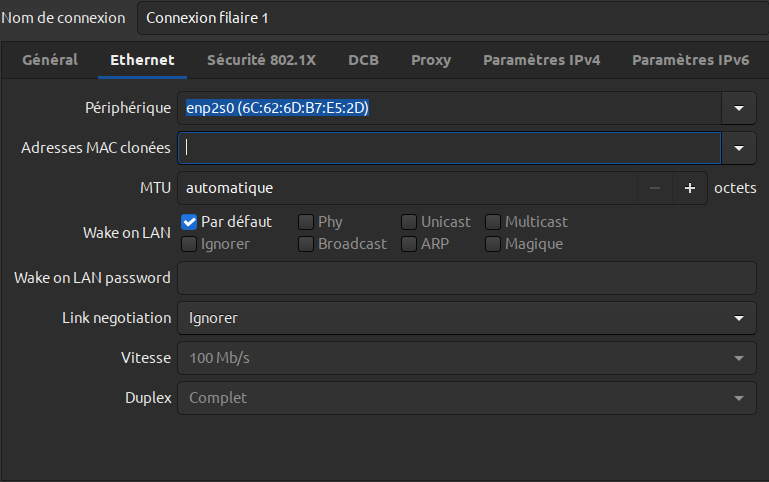
Task: Open the Sécurité 802.1X tab
Action: click(261, 60)
